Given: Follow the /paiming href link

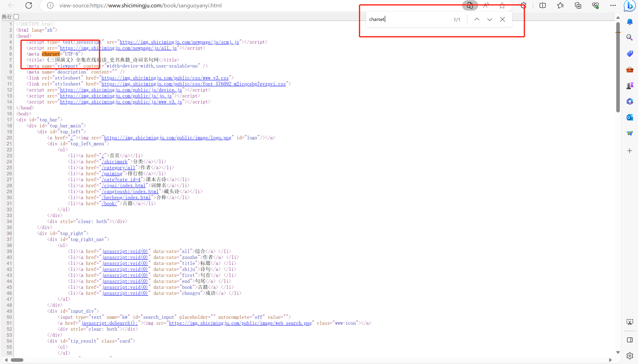Looking at the screenshot, I should click(x=112, y=174).
